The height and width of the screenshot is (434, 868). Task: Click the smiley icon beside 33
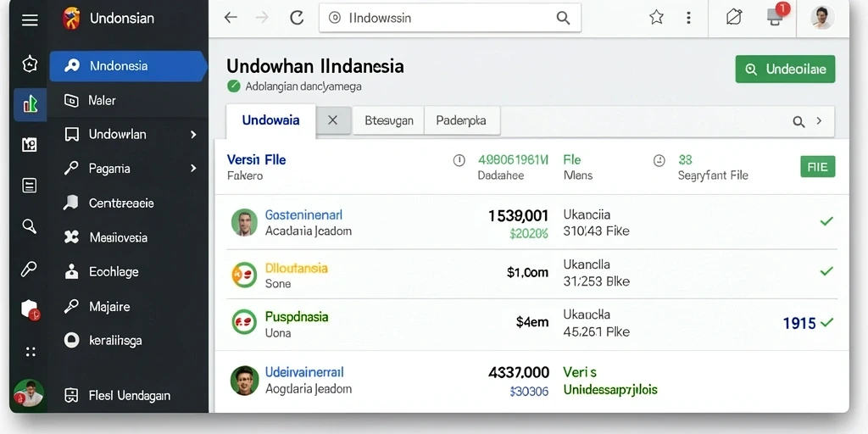pyautogui.click(x=659, y=160)
